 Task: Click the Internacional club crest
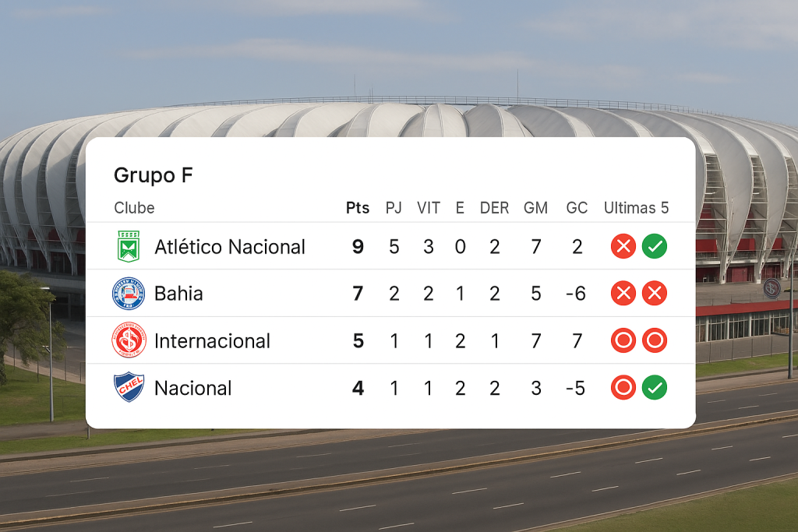pyautogui.click(x=129, y=340)
